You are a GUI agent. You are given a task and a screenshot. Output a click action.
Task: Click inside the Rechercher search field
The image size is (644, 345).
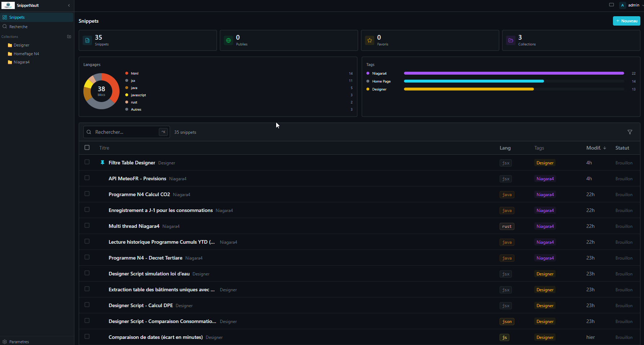[123, 132]
